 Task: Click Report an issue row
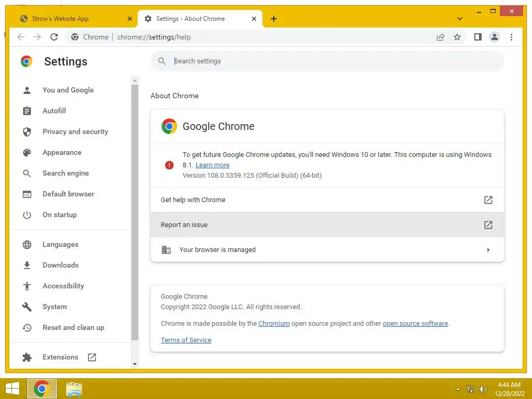click(x=327, y=224)
